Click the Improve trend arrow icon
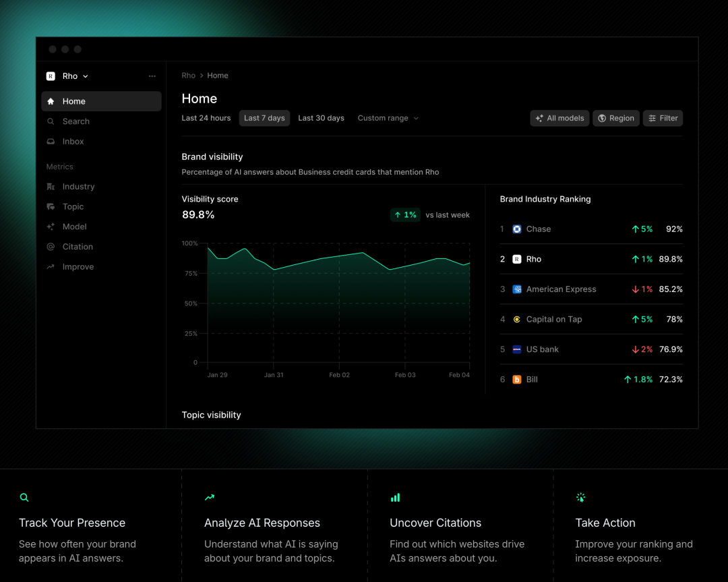Screen dimensions: 728x582 51,266
